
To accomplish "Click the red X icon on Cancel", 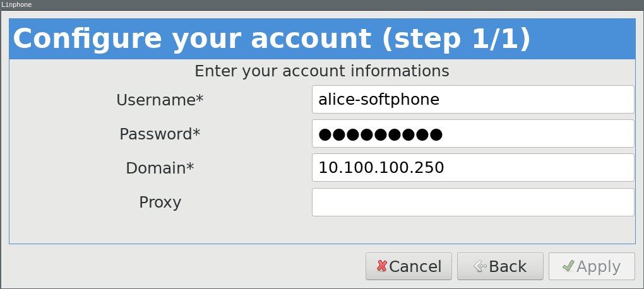I will point(381,266).
